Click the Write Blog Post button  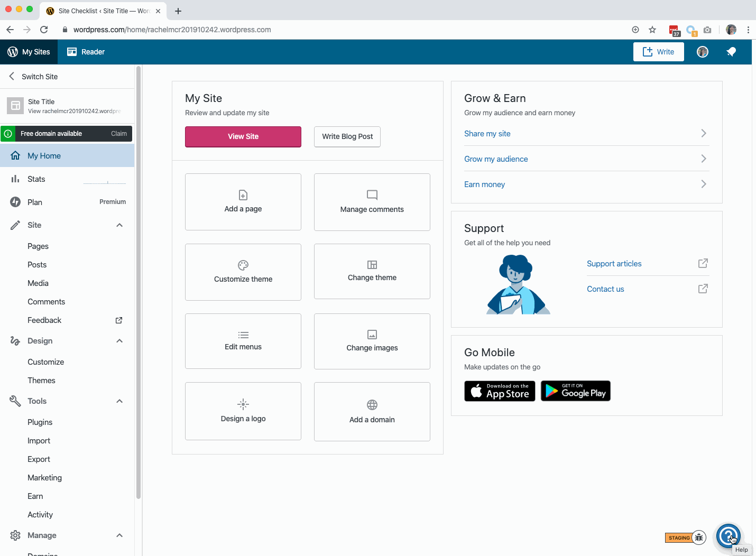click(x=347, y=136)
